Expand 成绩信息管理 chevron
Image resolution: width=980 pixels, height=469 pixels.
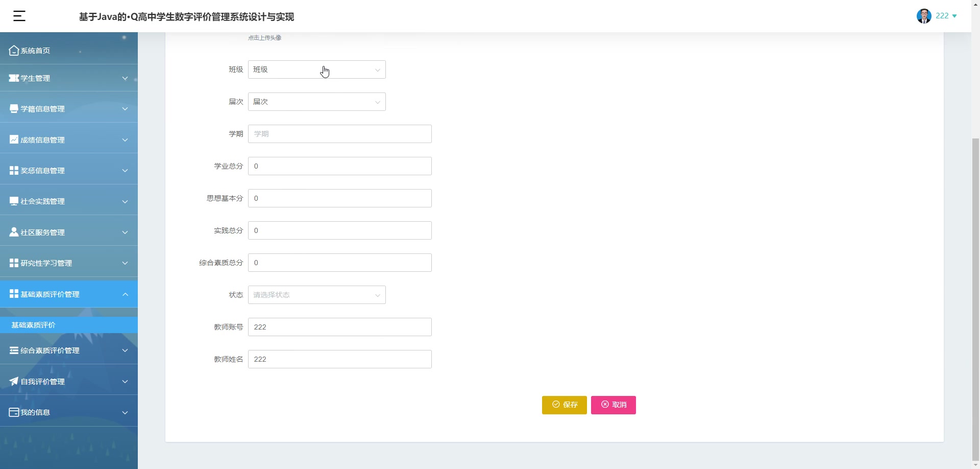click(x=125, y=140)
